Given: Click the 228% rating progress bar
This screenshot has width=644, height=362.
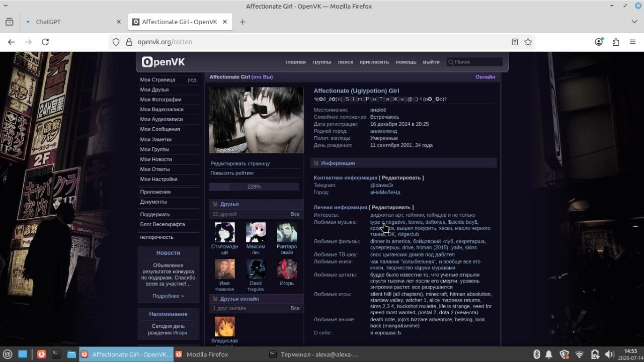Looking at the screenshot, I should (x=254, y=187).
